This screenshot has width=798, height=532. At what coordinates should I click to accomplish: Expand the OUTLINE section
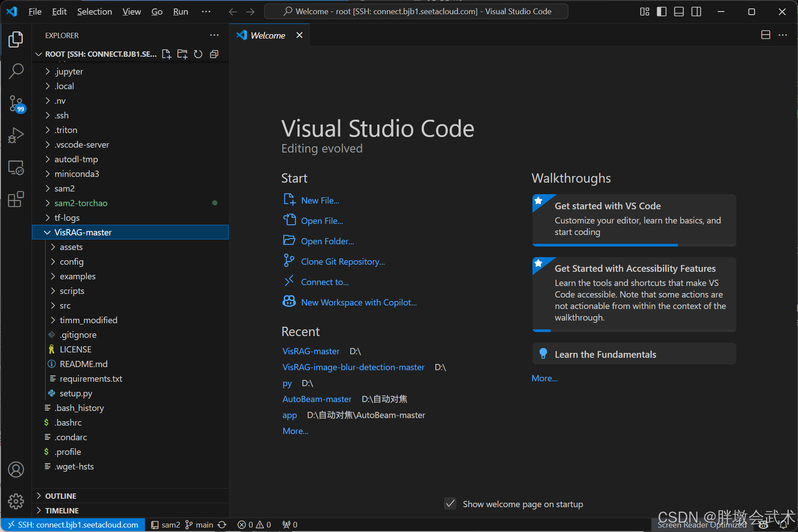130,496
